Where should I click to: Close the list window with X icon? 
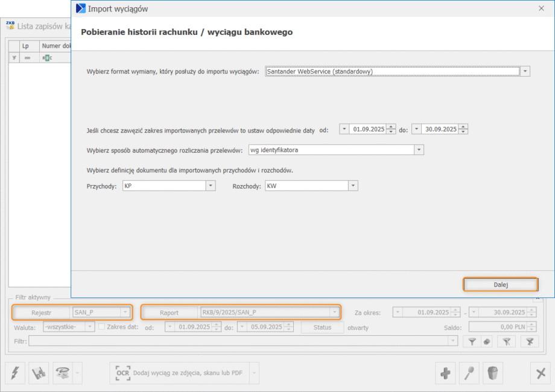pos(541,373)
